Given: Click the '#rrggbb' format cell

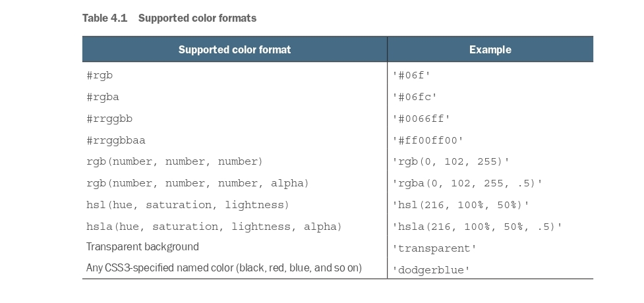Looking at the screenshot, I should [109, 119].
